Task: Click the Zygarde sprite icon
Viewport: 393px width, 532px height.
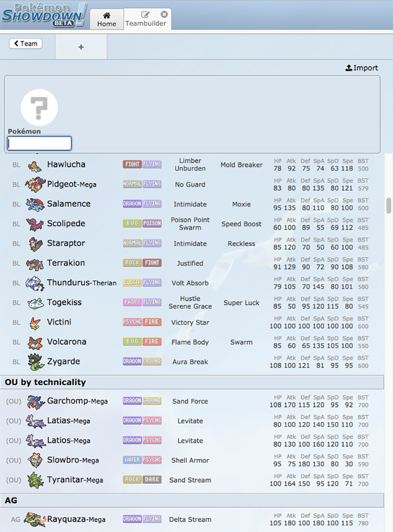Action: tap(35, 362)
